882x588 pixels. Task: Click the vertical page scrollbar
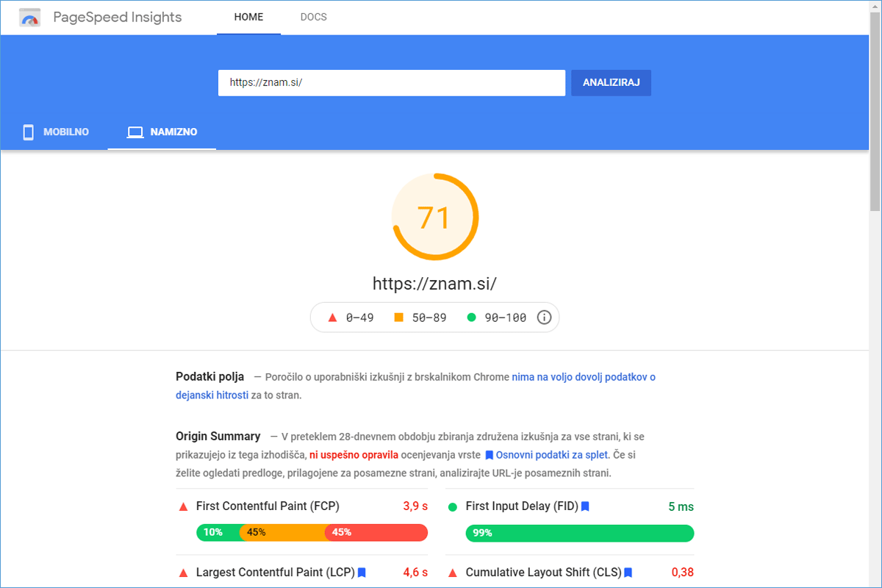pos(875,294)
